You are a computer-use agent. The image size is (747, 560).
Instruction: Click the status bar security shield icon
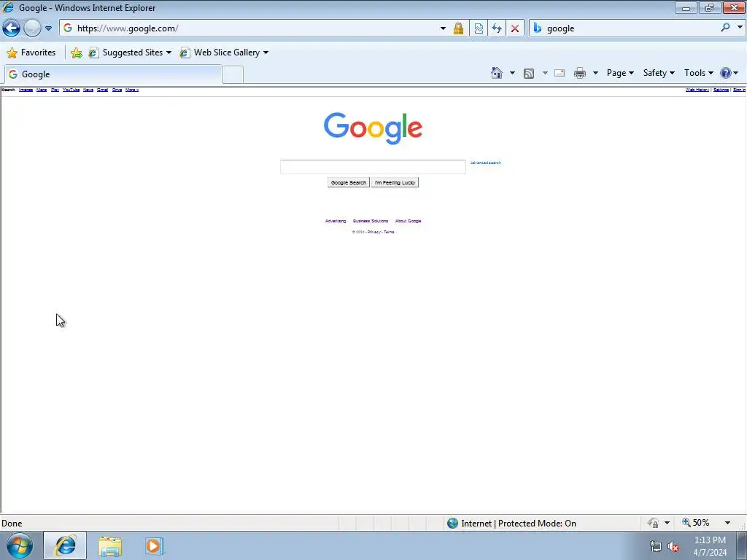pos(653,523)
